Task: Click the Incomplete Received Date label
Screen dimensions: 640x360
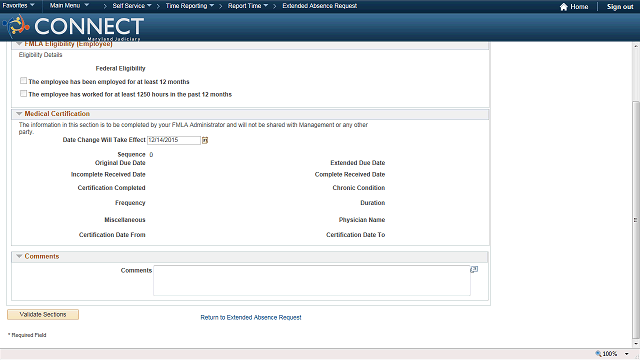Action: 108,175
